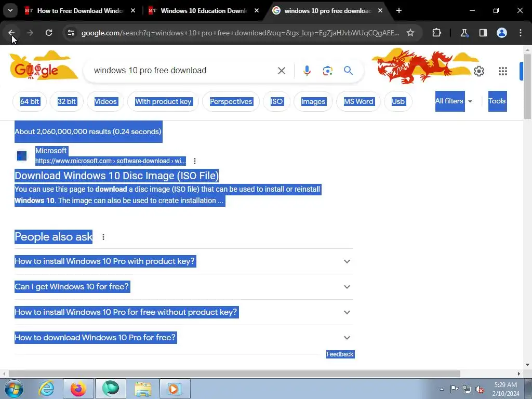The height and width of the screenshot is (399, 532).
Task: Click the microsoft.com result URL
Action: [110, 161]
